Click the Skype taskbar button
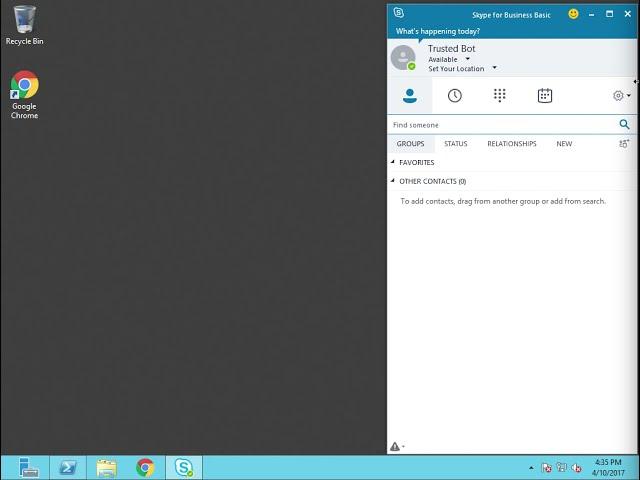Screen dimensions: 640x480 (184, 467)
